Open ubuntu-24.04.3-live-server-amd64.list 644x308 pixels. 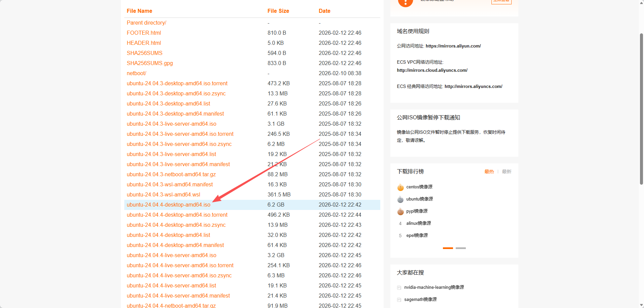point(171,154)
